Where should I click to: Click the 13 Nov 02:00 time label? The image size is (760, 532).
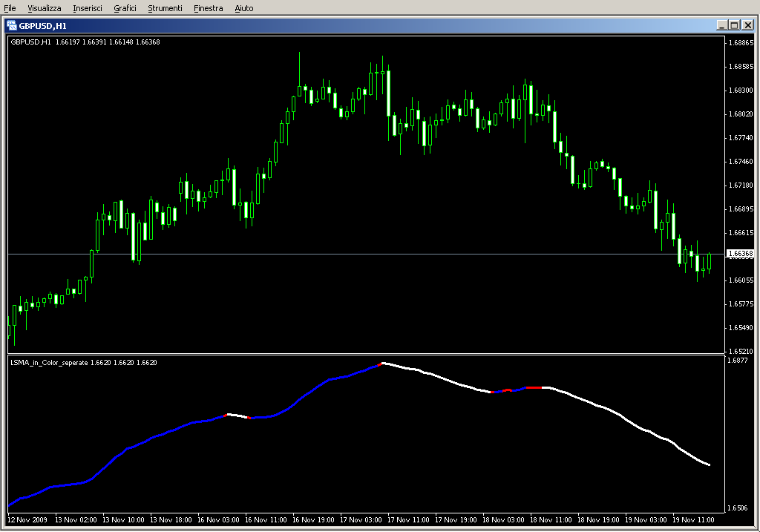[x=76, y=520]
